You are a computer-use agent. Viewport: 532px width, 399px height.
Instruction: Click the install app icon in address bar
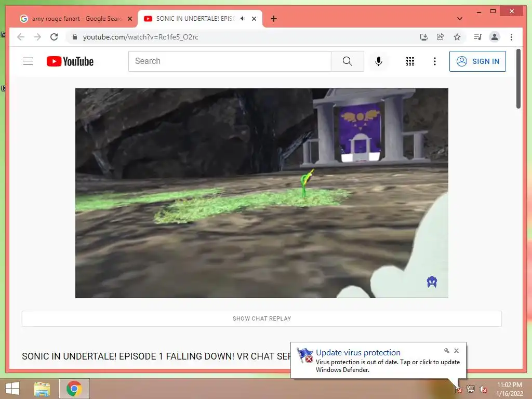click(423, 37)
